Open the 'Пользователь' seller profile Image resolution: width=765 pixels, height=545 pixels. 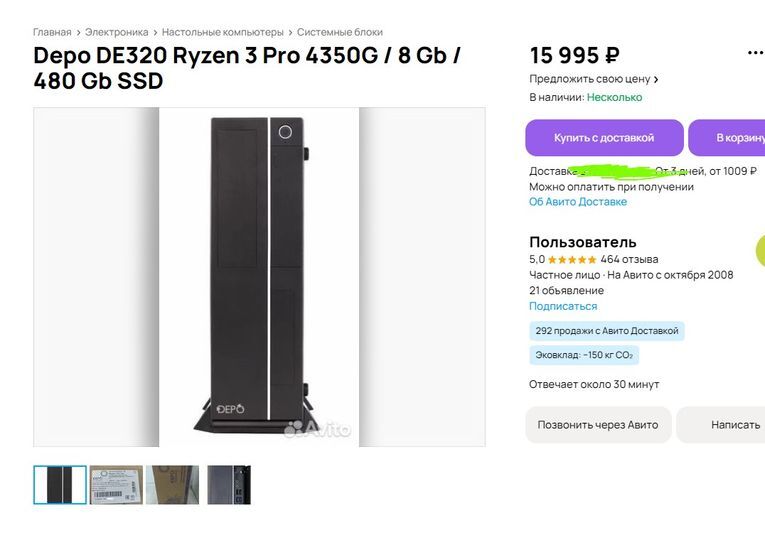point(582,242)
